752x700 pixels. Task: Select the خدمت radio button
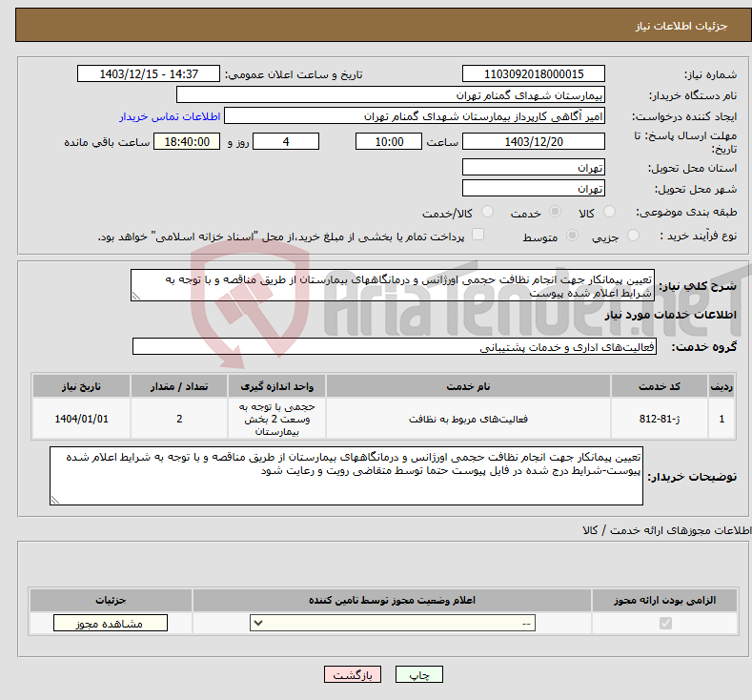(555, 212)
